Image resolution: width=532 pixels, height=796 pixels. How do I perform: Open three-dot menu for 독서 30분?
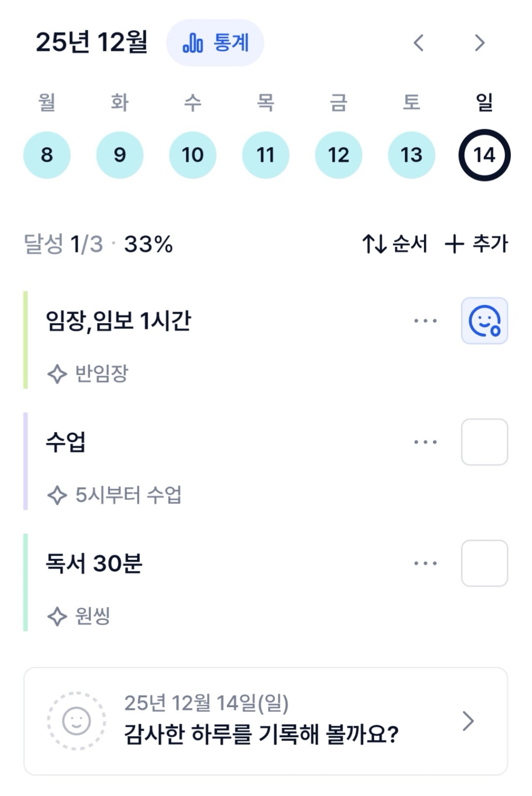(x=426, y=563)
